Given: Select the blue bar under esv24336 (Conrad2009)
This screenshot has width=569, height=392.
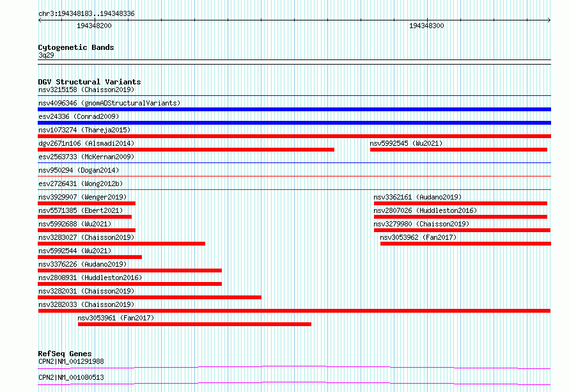Looking at the screenshot, I should pyautogui.click(x=294, y=123).
